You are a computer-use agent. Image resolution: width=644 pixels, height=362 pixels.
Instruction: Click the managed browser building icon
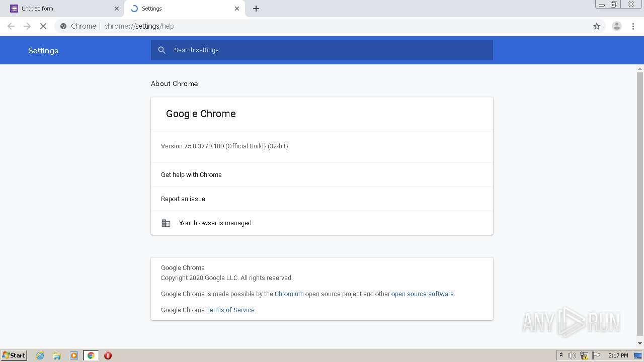[x=166, y=223]
